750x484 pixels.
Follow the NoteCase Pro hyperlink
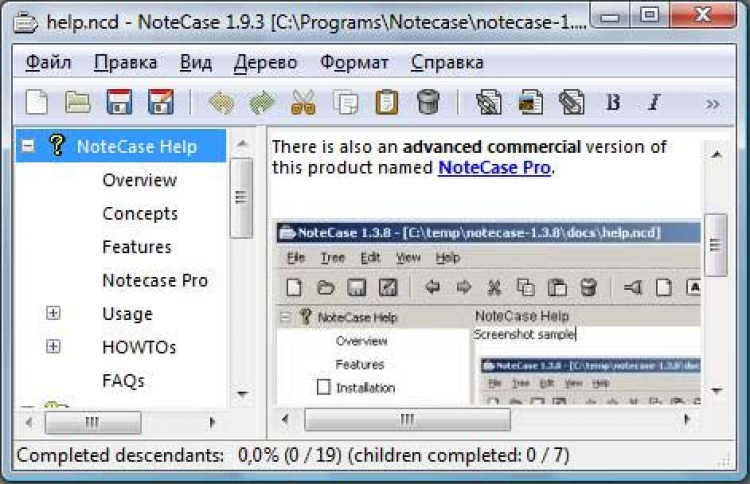click(494, 168)
